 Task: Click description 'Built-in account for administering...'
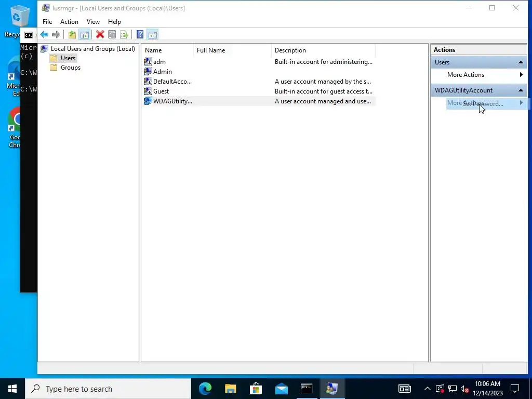click(324, 62)
